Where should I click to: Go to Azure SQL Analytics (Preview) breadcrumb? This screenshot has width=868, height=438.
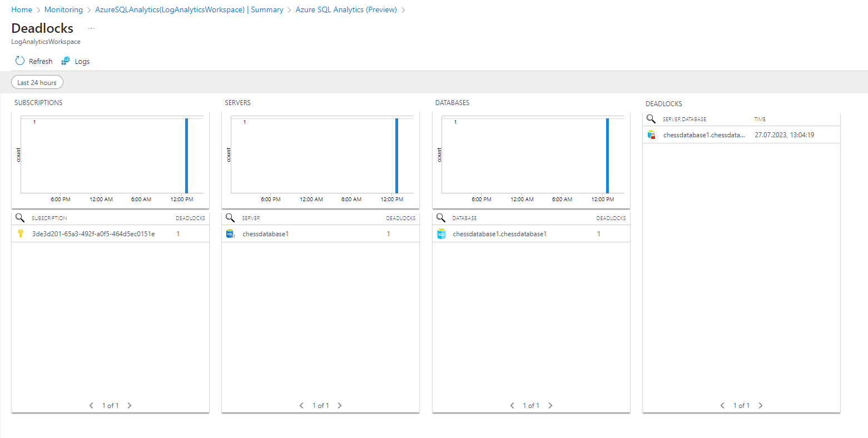tap(346, 10)
